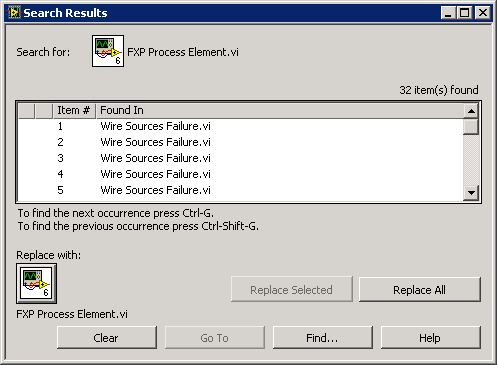
Task: Click the results list scrollbar thumb
Action: coord(471,127)
